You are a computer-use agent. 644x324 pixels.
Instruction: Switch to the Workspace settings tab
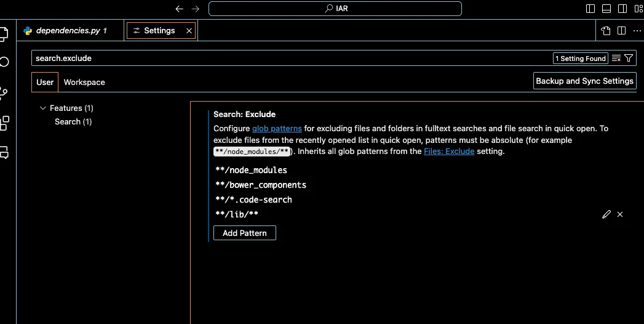84,83
